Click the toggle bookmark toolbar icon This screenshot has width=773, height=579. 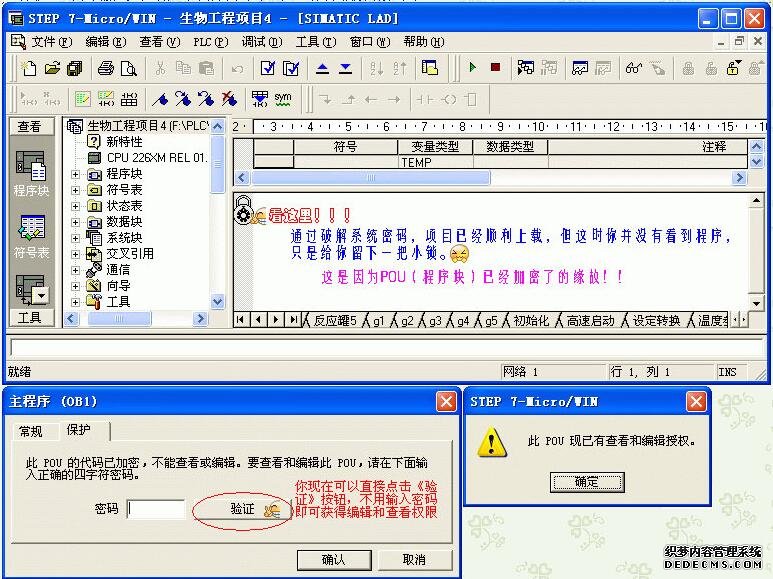click(160, 99)
